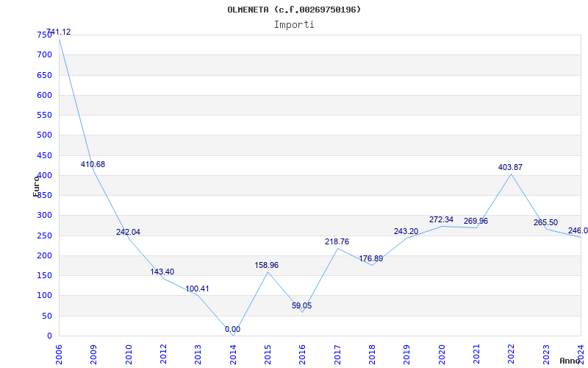Click the x-axis year 2006
The width and height of the screenshot is (588, 368).
59,354
